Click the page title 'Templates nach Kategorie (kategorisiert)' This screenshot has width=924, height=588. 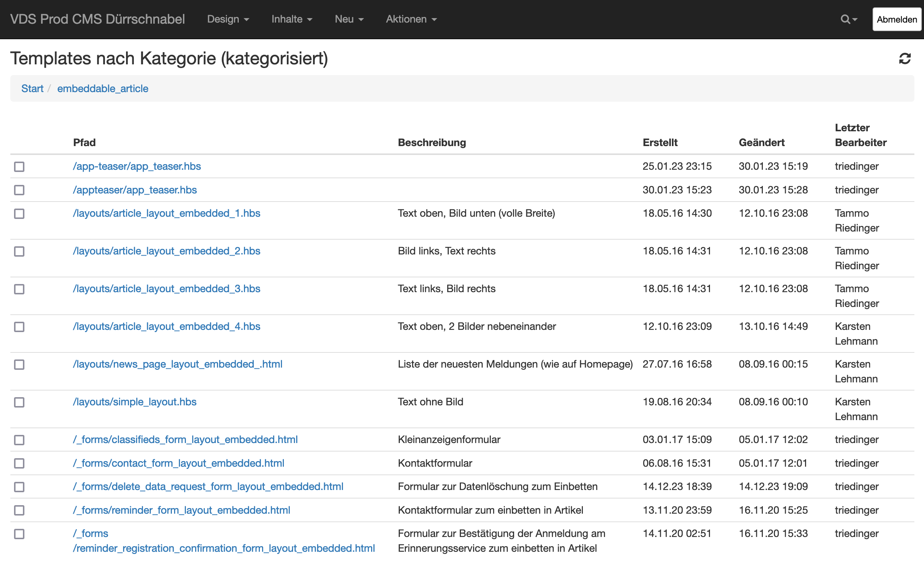pyautogui.click(x=169, y=58)
